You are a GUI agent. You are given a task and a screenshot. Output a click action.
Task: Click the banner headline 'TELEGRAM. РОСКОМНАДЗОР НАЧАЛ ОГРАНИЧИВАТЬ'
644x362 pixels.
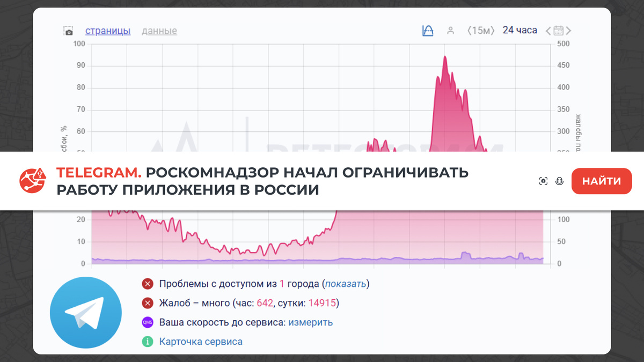(262, 172)
